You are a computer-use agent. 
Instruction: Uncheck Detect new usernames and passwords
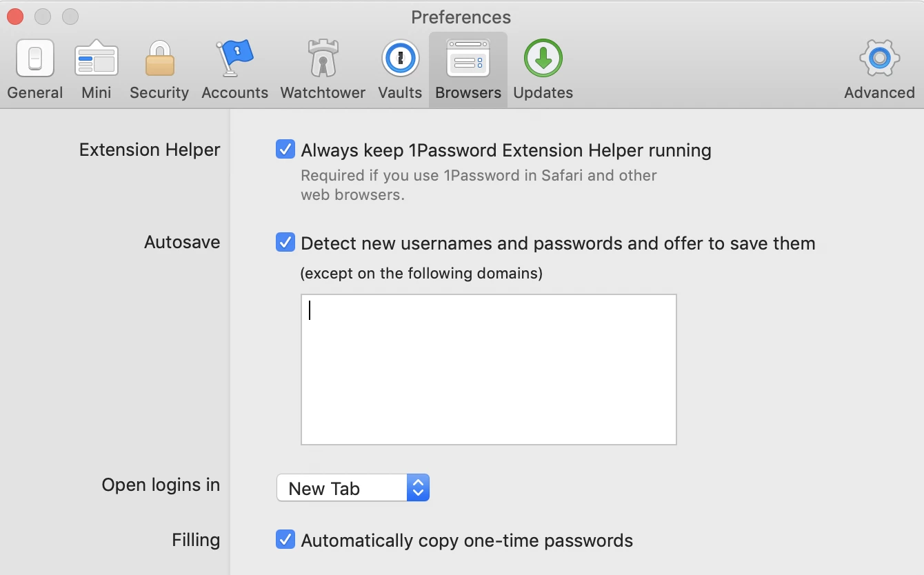[x=285, y=242]
